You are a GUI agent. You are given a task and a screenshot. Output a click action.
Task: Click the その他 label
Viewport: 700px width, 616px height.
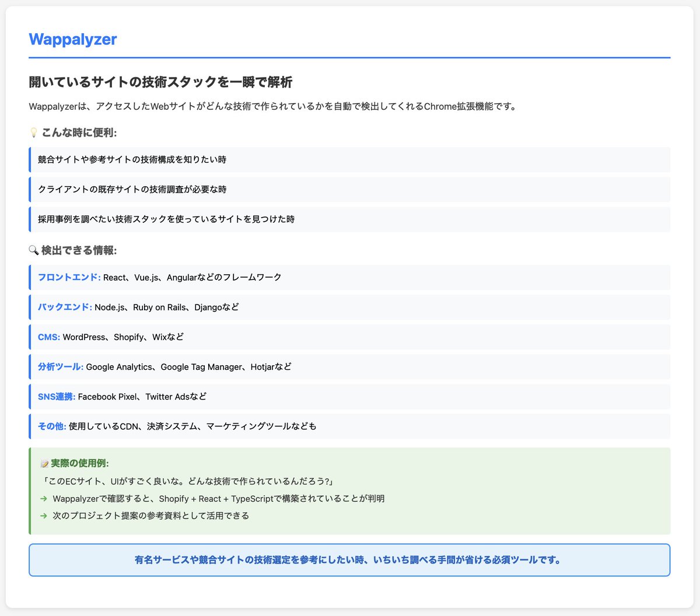52,426
